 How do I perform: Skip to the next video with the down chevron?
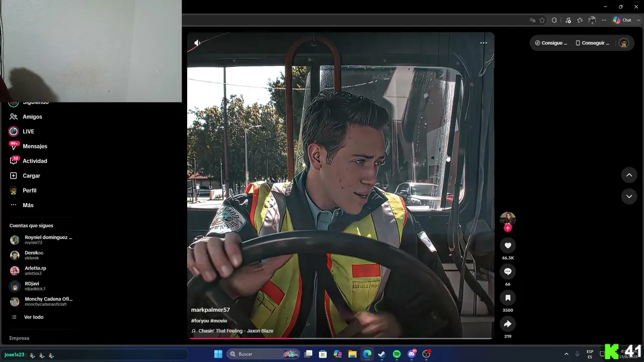(x=629, y=197)
